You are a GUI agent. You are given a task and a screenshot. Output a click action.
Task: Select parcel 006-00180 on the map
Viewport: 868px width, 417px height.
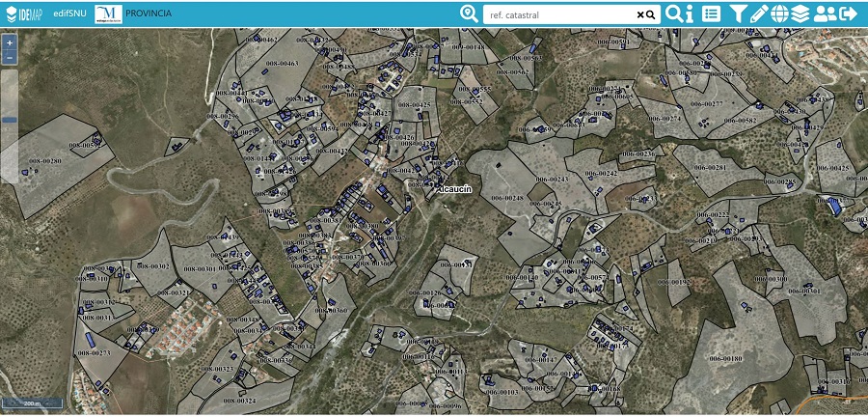point(725,359)
